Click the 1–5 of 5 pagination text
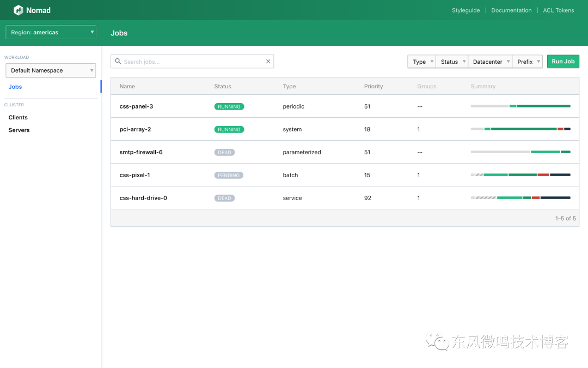 566,218
